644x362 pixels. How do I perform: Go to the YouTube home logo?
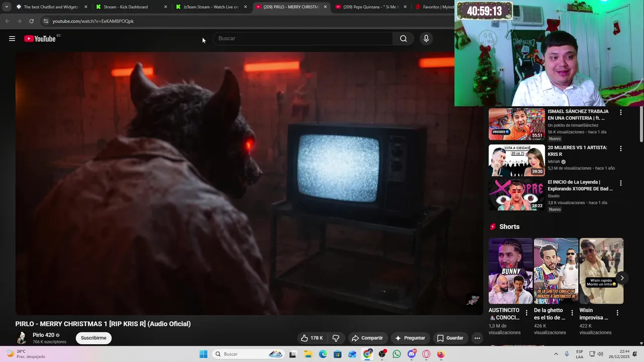tap(40, 39)
